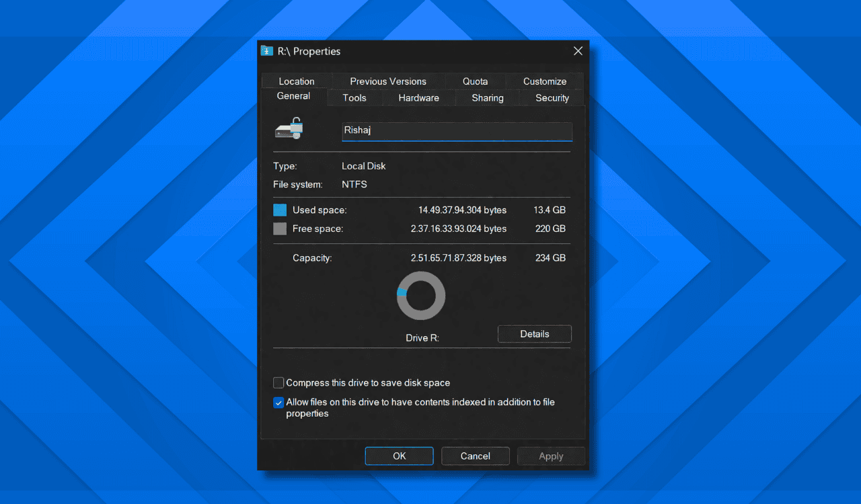This screenshot has height=504, width=861.
Task: Select the drive name field showing Rishaj
Action: pyautogui.click(x=456, y=130)
